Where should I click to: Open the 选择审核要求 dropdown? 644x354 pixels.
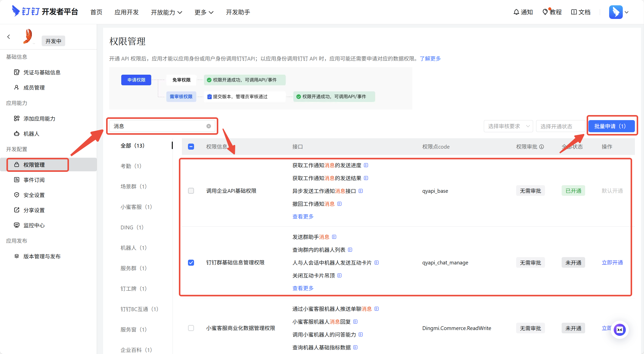point(508,126)
